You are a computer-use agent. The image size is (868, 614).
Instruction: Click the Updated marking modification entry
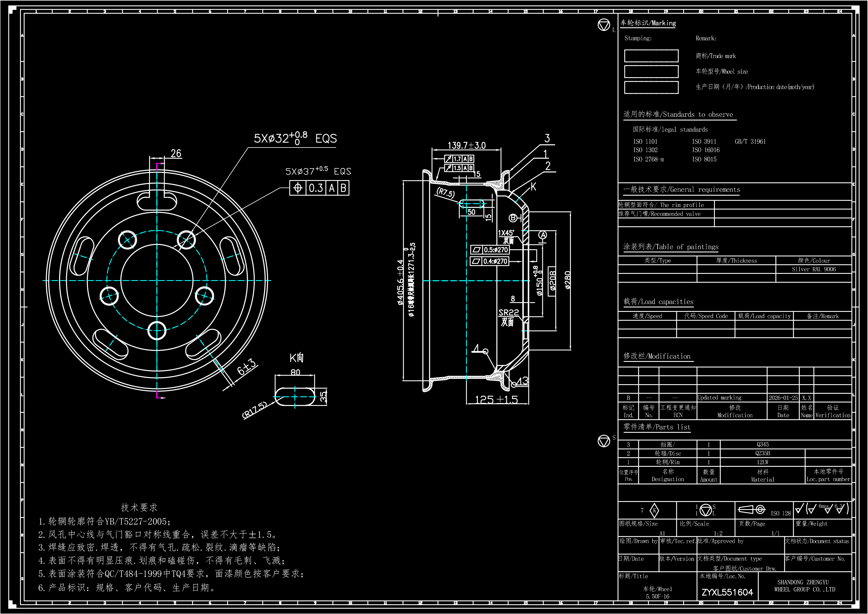[719, 398]
